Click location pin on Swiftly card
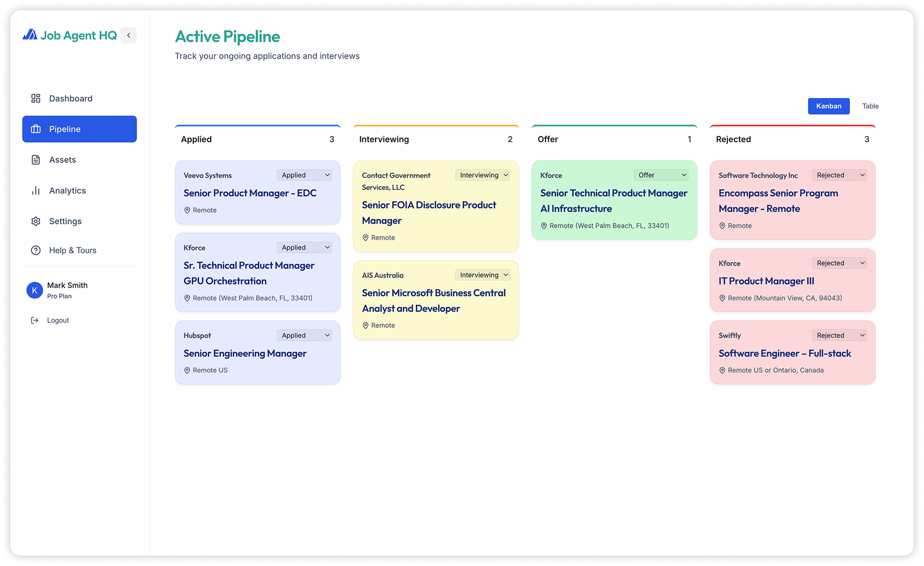This screenshot has height=566, width=924. (722, 370)
